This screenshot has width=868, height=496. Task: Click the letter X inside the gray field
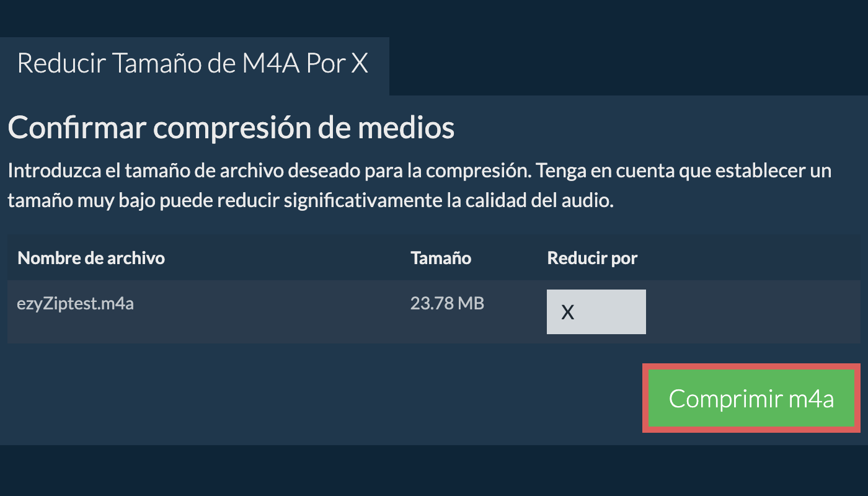(x=567, y=312)
